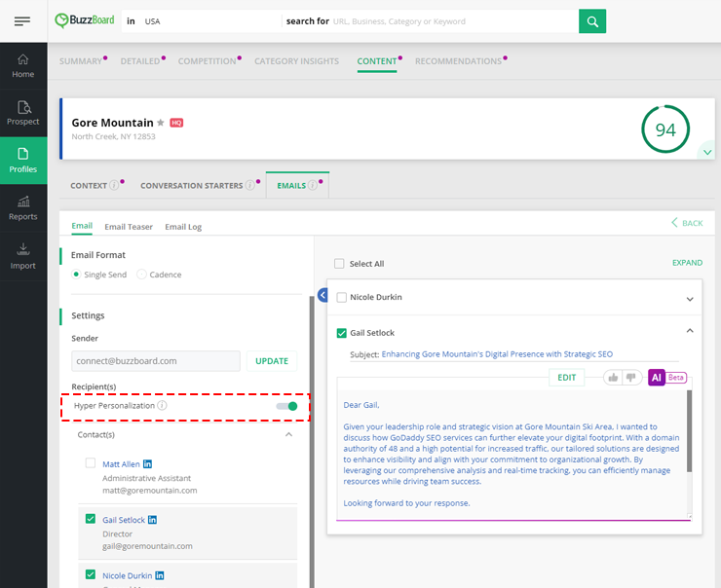Click the Conversation Starters info icon
Screen dimensions: 721x588
[249, 185]
